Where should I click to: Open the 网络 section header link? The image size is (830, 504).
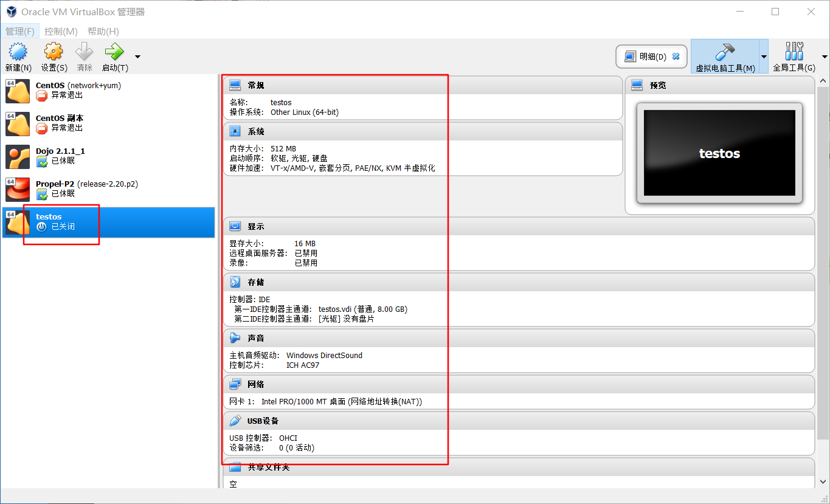pyautogui.click(x=256, y=384)
